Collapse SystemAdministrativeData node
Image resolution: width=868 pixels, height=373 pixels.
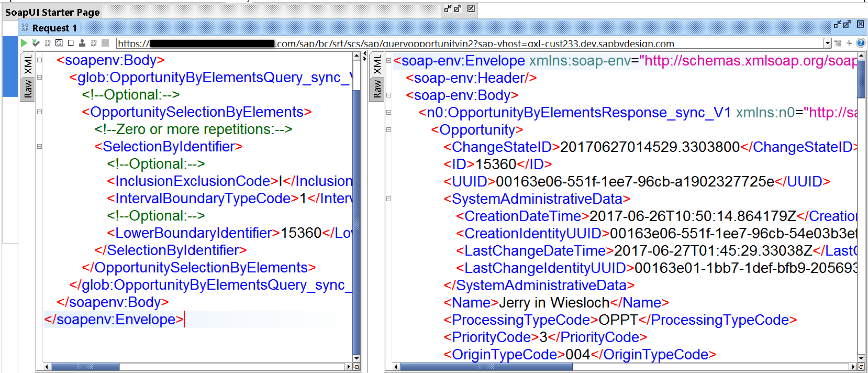pos(388,199)
